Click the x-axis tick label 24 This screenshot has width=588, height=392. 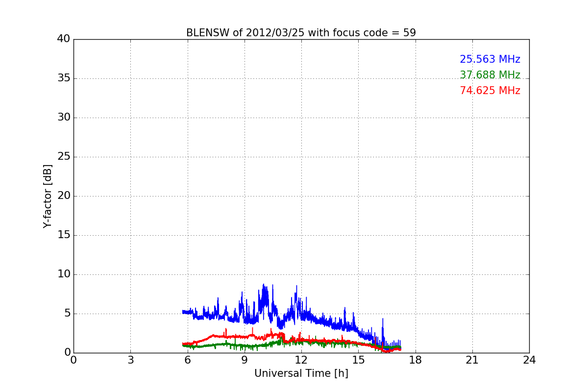[x=529, y=360]
